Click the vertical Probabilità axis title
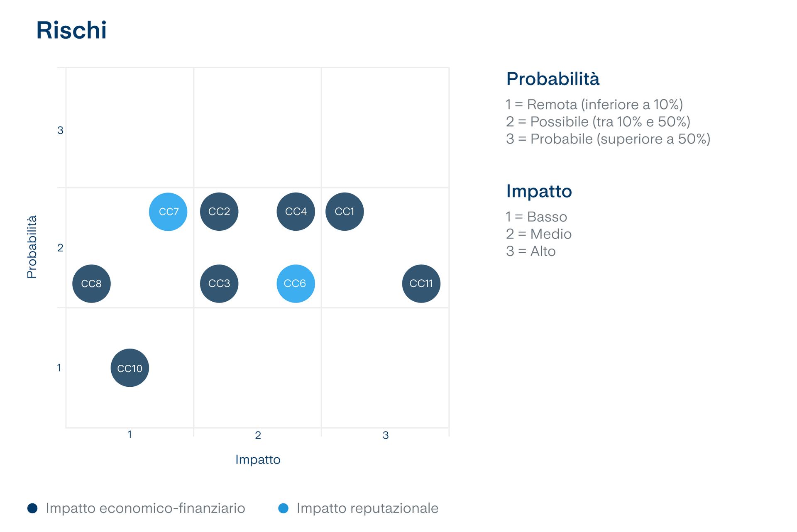797x532 pixels. click(32, 247)
